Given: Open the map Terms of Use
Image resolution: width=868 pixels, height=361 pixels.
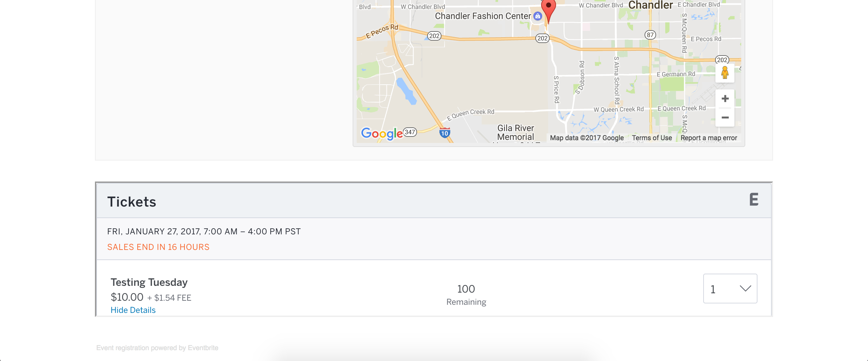Looking at the screenshot, I should click(x=652, y=138).
